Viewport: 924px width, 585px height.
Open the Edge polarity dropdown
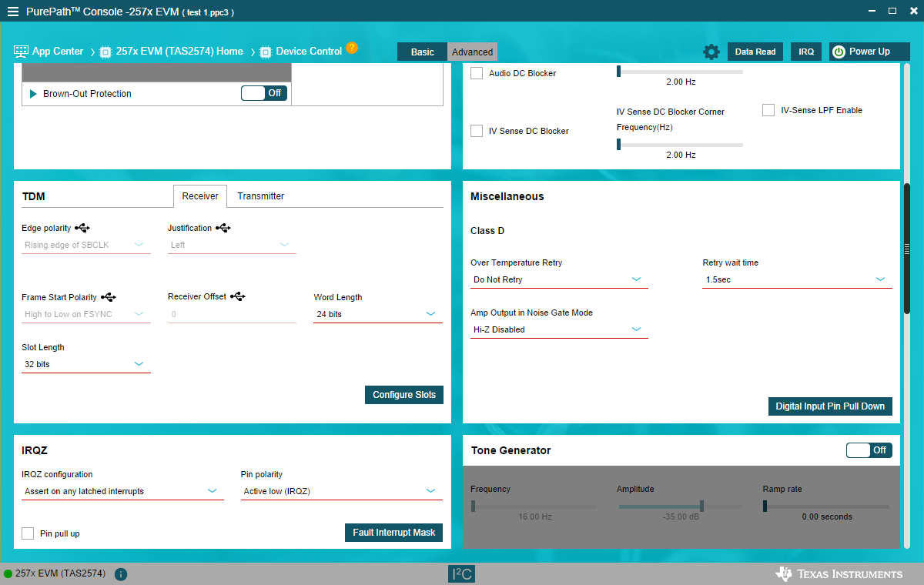86,245
